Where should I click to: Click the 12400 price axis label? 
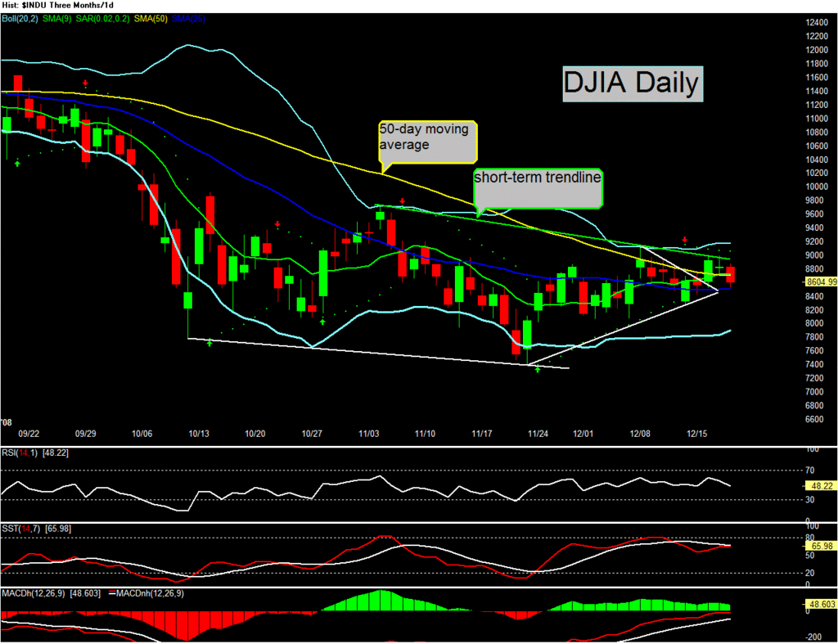point(817,22)
